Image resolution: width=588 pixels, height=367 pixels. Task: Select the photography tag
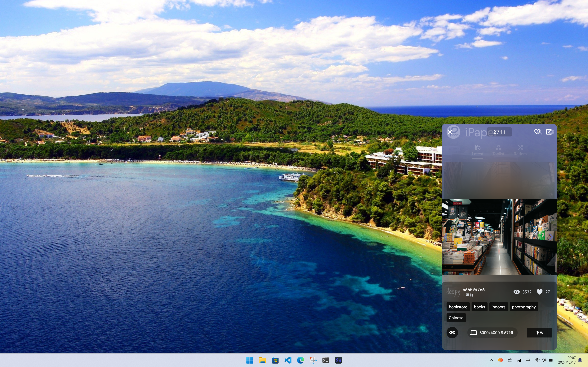tap(524, 307)
